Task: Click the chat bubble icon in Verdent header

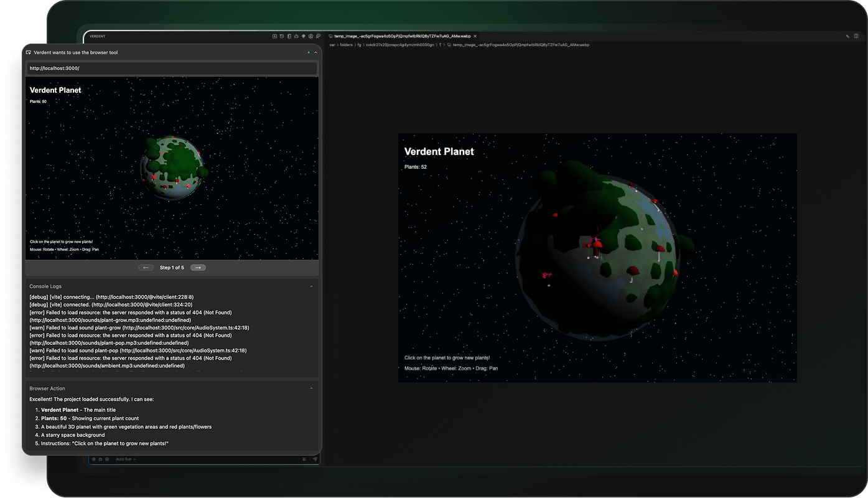Action: pyautogui.click(x=318, y=36)
